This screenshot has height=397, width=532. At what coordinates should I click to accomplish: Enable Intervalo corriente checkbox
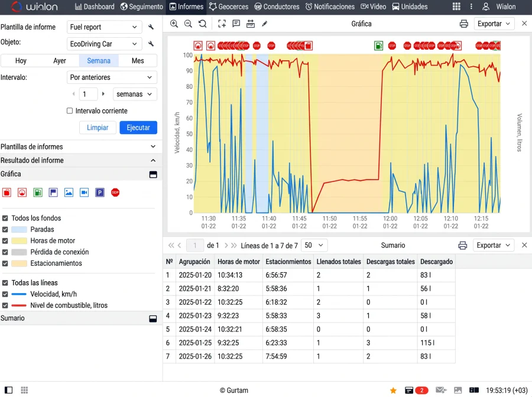tap(70, 111)
